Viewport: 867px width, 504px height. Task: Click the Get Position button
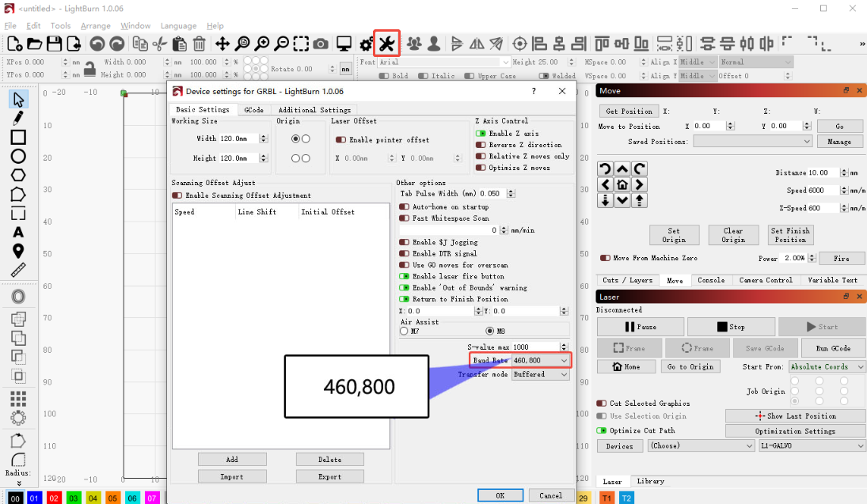click(629, 111)
